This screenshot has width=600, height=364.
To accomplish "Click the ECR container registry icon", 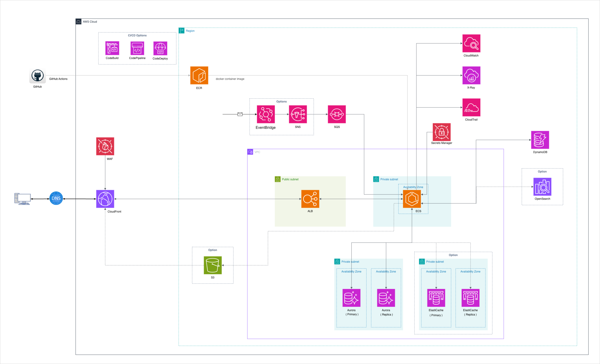I will tap(199, 75).
